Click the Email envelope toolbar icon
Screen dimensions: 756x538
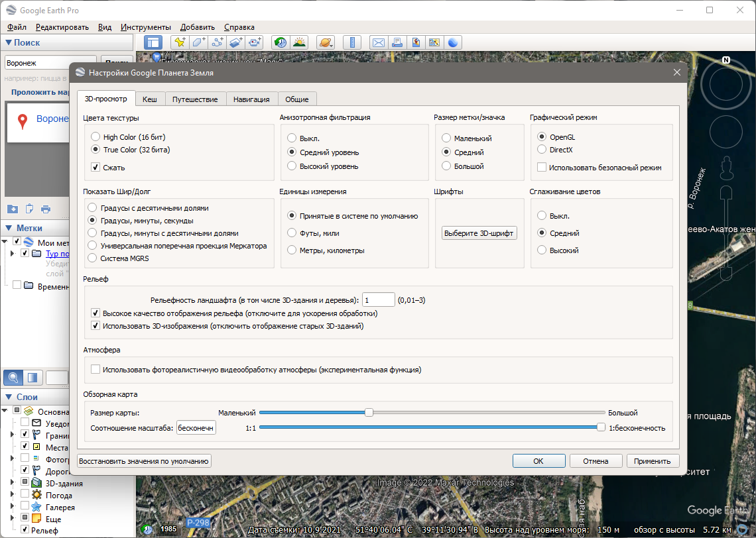(x=379, y=42)
